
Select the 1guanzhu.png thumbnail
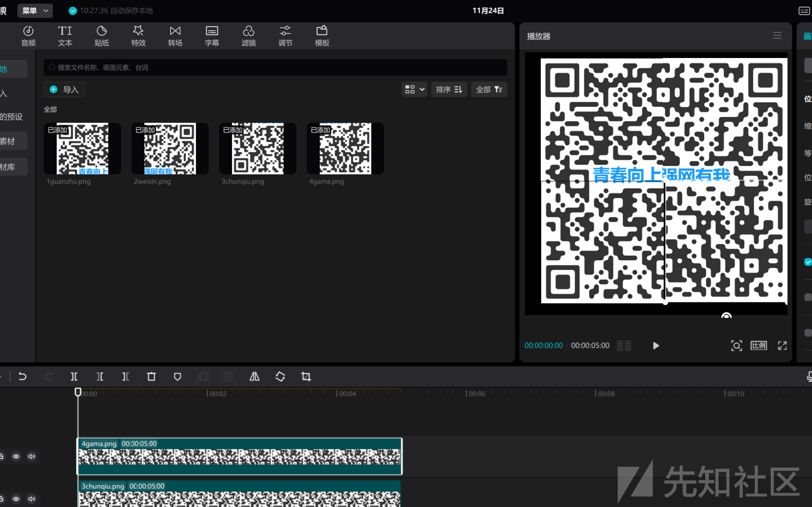(83, 149)
